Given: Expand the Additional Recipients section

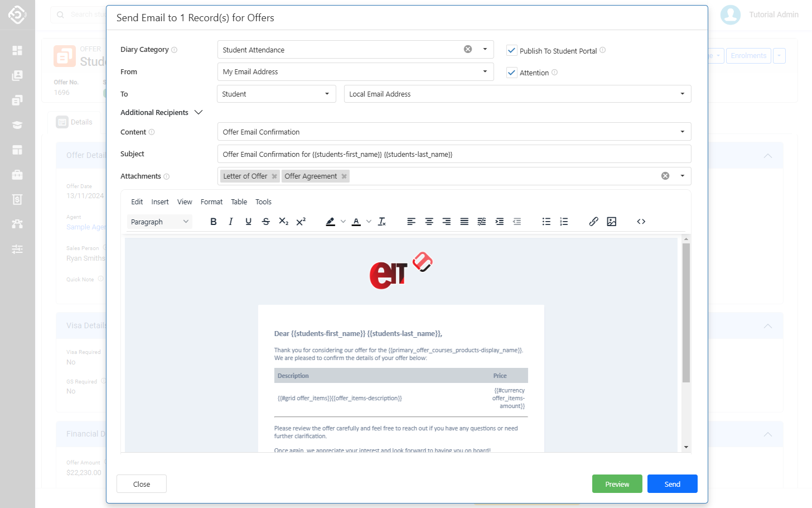Looking at the screenshot, I should [x=198, y=112].
